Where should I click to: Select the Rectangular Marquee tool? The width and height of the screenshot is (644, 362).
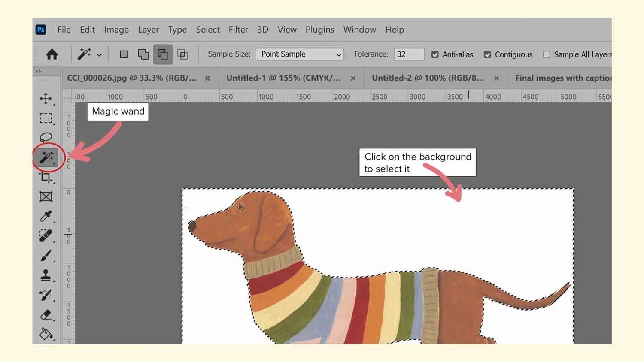point(46,118)
